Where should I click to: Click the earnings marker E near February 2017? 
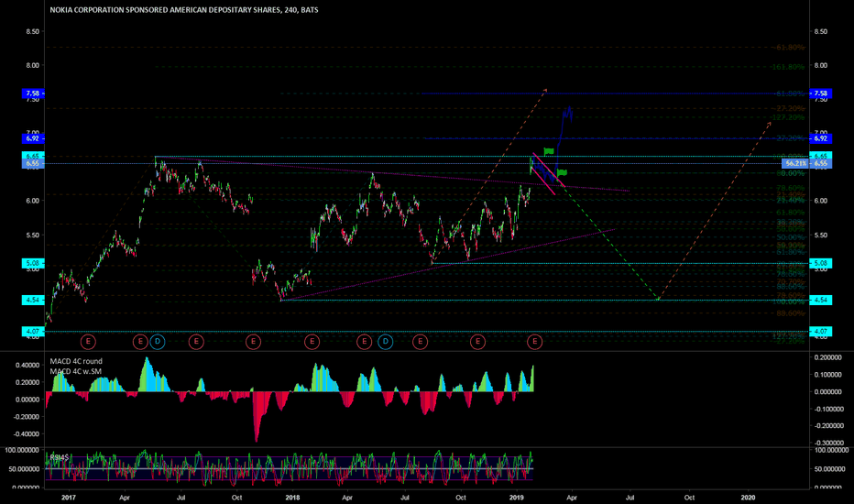coord(88,342)
